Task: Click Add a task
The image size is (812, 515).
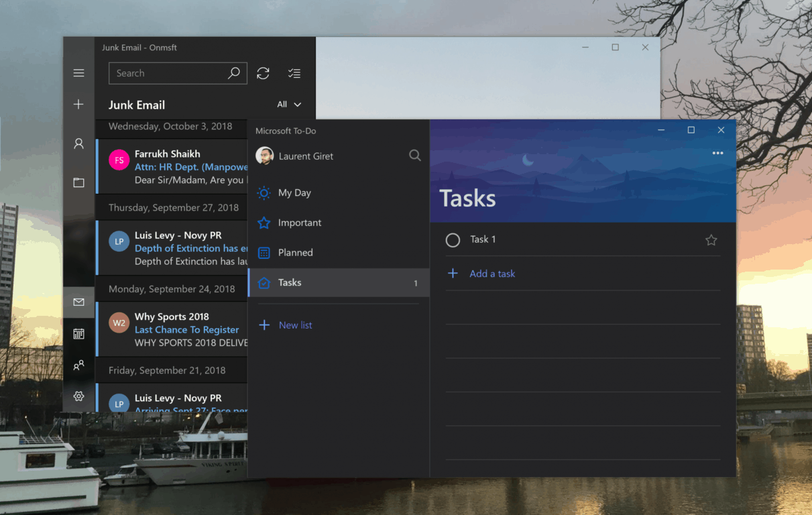Action: coord(492,274)
